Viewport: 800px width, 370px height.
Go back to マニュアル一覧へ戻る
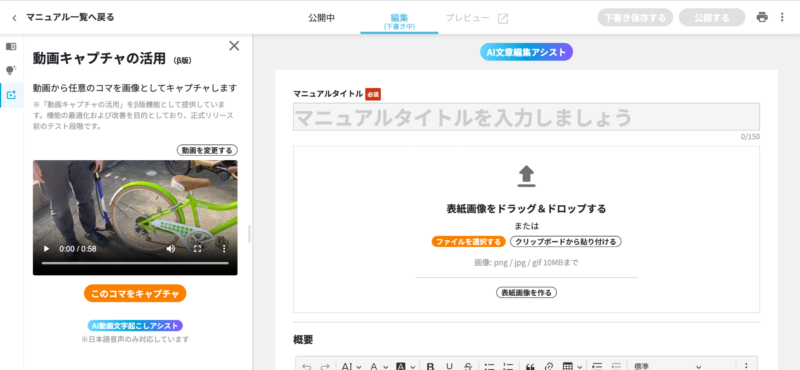[x=70, y=17]
